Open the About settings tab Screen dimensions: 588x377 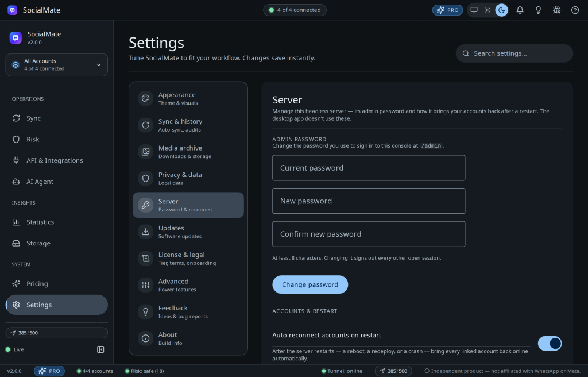pos(188,338)
